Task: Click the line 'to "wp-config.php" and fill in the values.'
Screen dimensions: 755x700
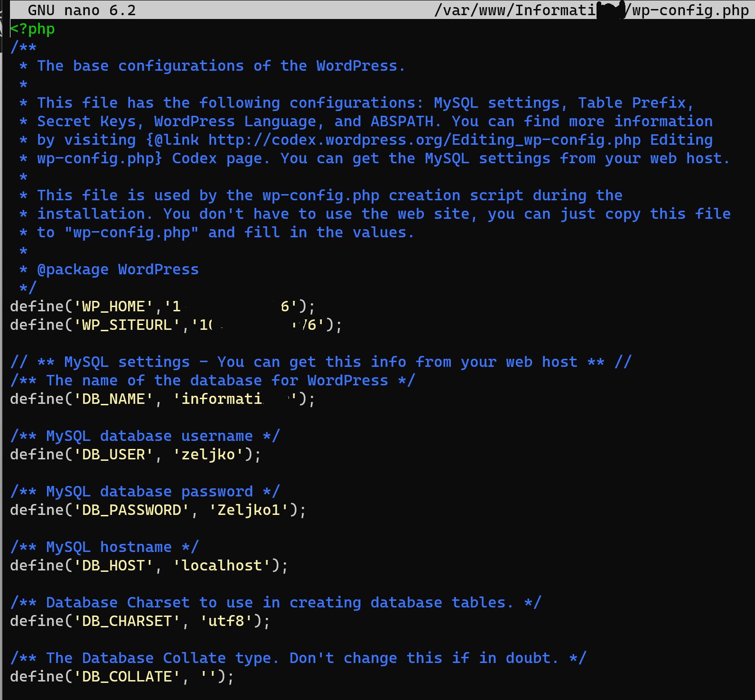Action: [225, 233]
